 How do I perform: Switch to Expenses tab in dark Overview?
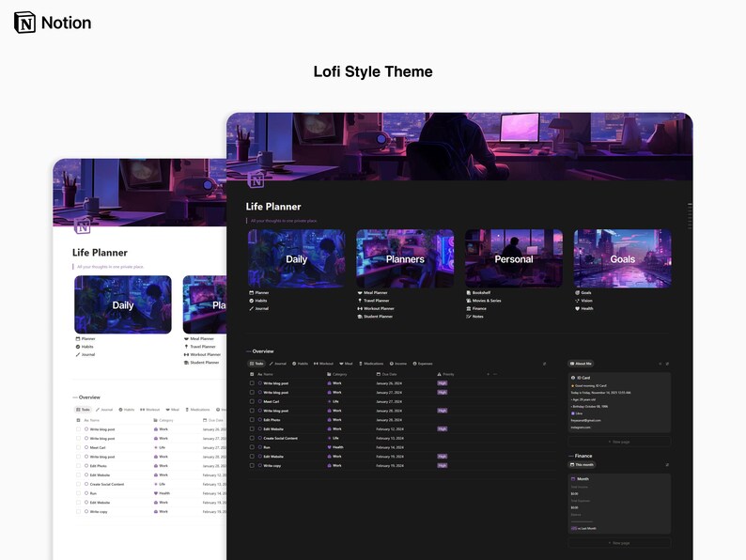click(x=423, y=364)
